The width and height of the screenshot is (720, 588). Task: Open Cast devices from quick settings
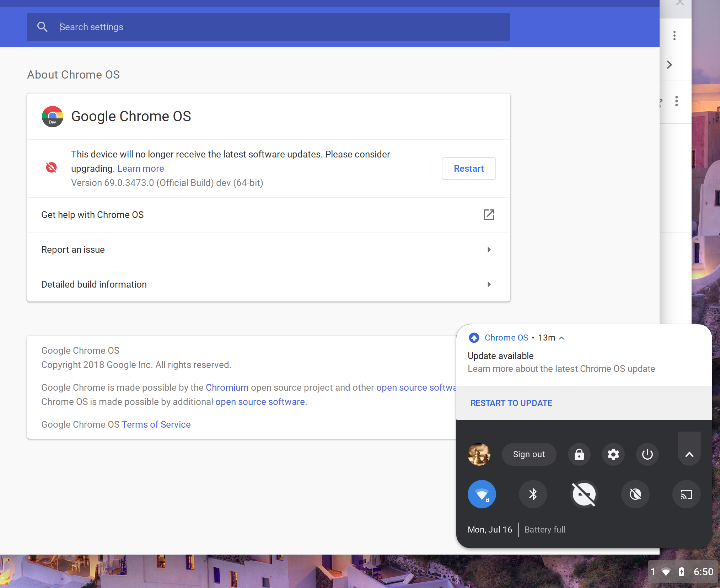point(686,494)
